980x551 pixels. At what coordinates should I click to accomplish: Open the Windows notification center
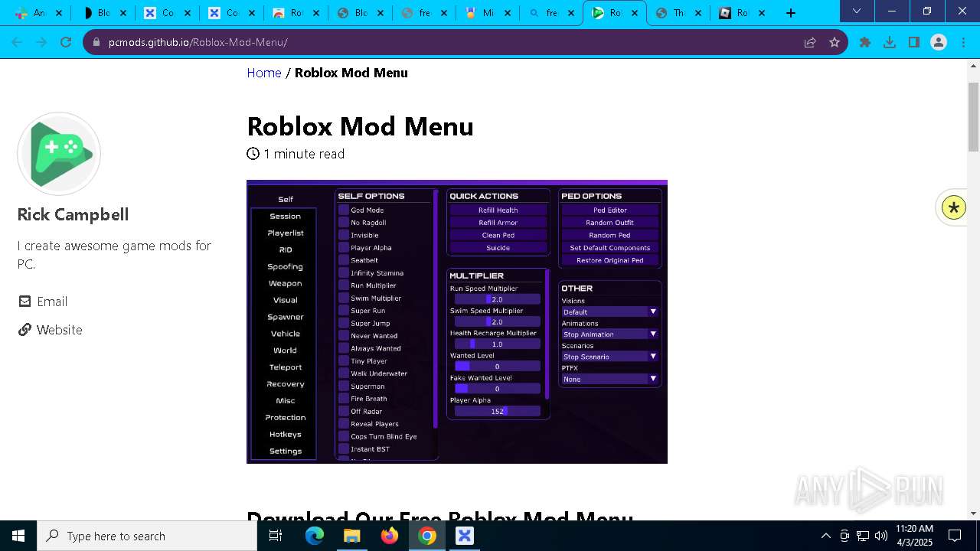tap(955, 536)
